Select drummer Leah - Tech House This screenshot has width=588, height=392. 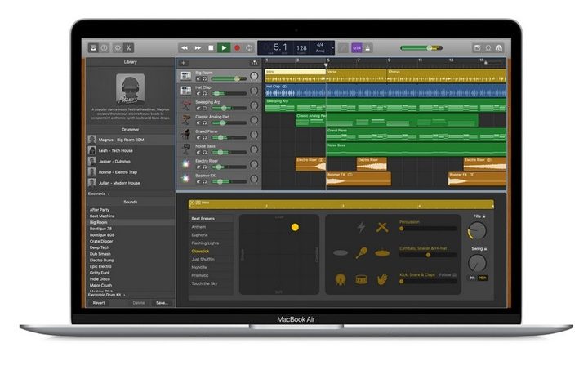click(131, 150)
